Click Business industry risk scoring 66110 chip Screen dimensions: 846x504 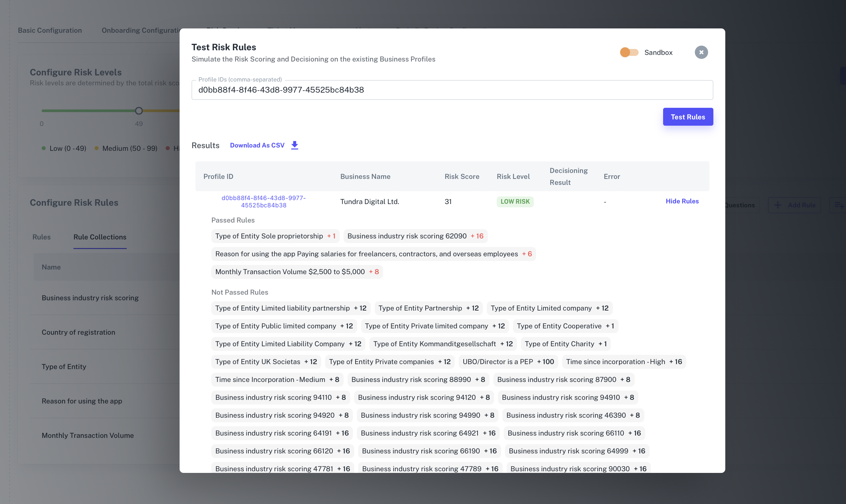[574, 433]
